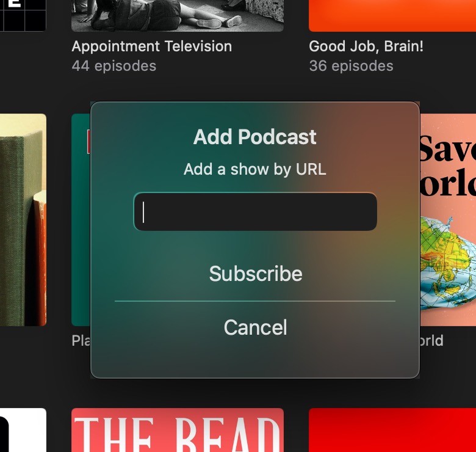Open the globe artwork podcast
Viewport: 476px width, 452px height.
[448, 220]
